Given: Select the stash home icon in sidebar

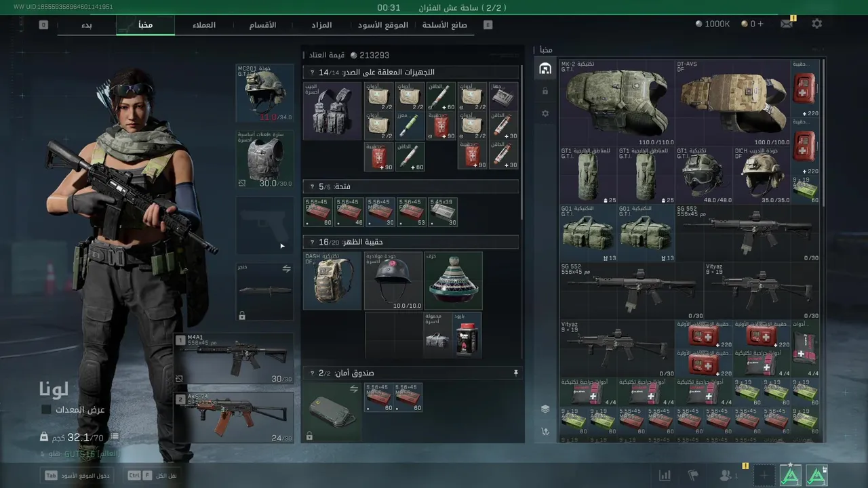Looking at the screenshot, I should point(545,68).
